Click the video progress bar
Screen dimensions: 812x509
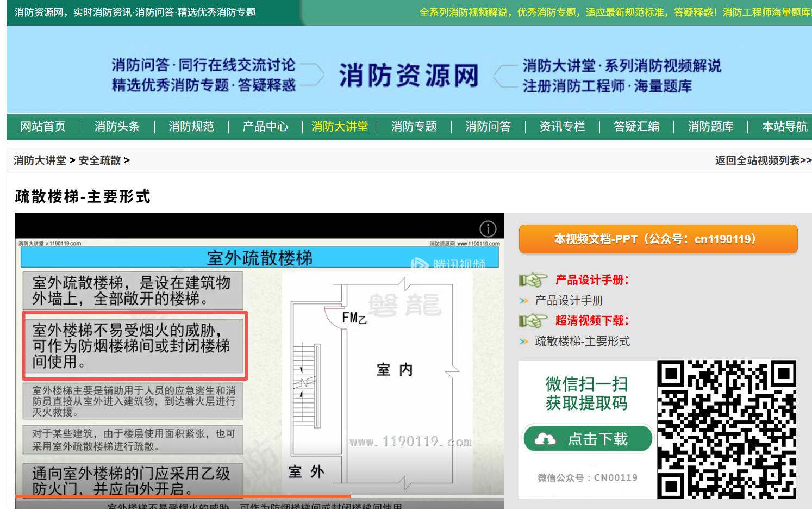click(260, 496)
